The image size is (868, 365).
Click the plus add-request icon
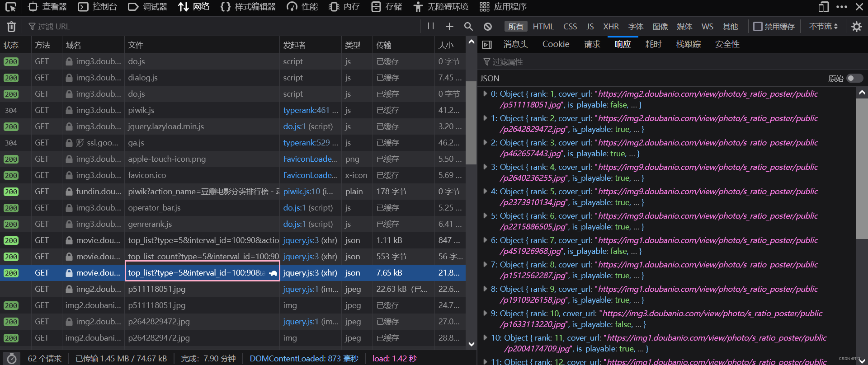[449, 27]
